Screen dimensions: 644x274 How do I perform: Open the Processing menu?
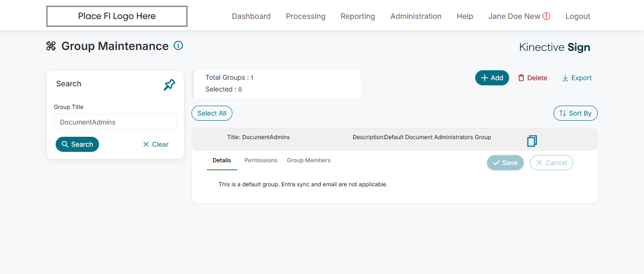(305, 16)
